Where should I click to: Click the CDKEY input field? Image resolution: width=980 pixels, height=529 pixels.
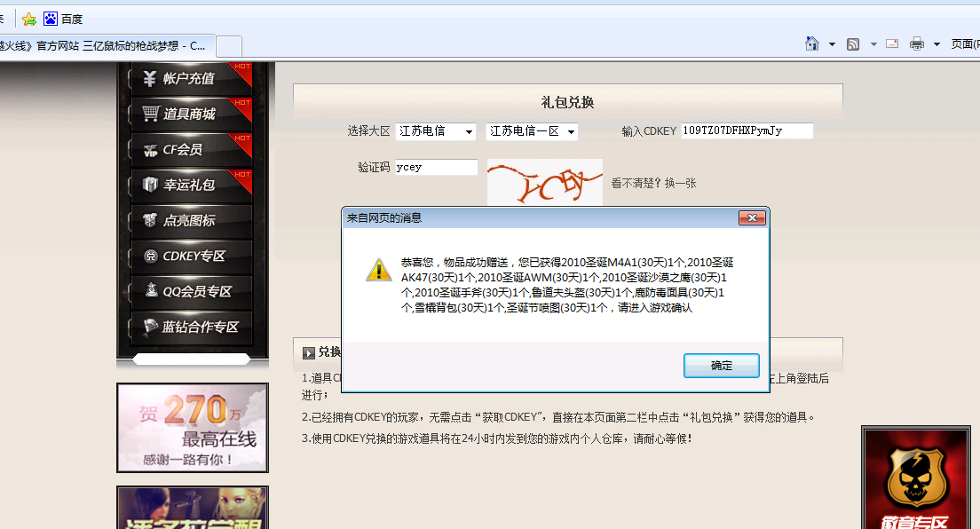747,130
